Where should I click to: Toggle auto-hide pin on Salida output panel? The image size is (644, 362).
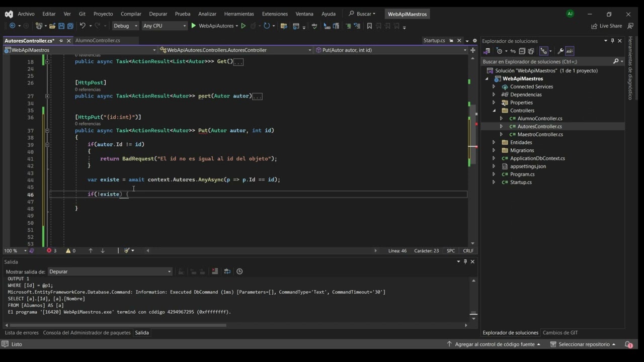click(x=465, y=261)
